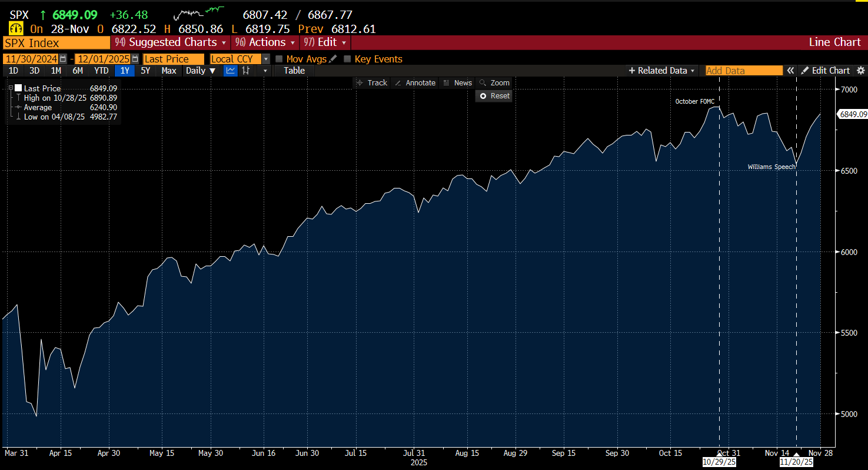This screenshot has width=868, height=470.
Task: Open the Actions menu
Action: (264, 42)
